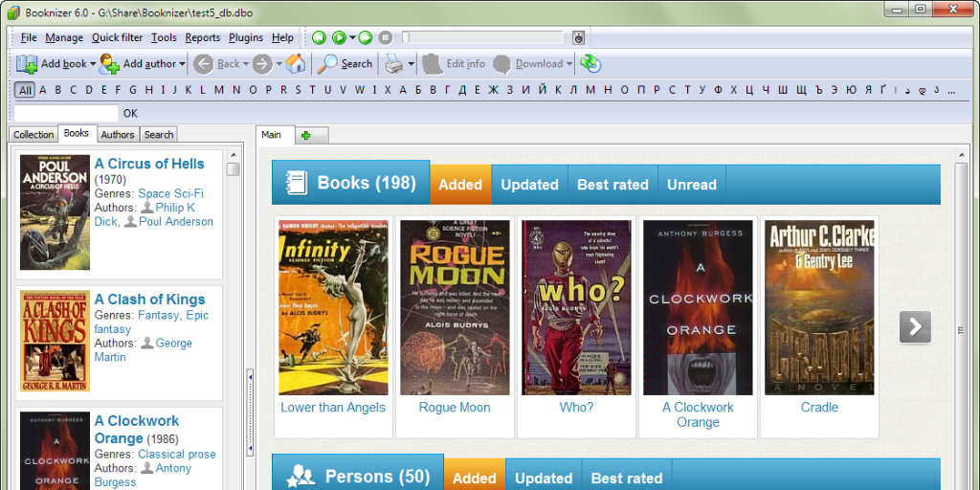This screenshot has height=490, width=980.
Task: Select Best rated tab in Books section
Action: click(612, 185)
